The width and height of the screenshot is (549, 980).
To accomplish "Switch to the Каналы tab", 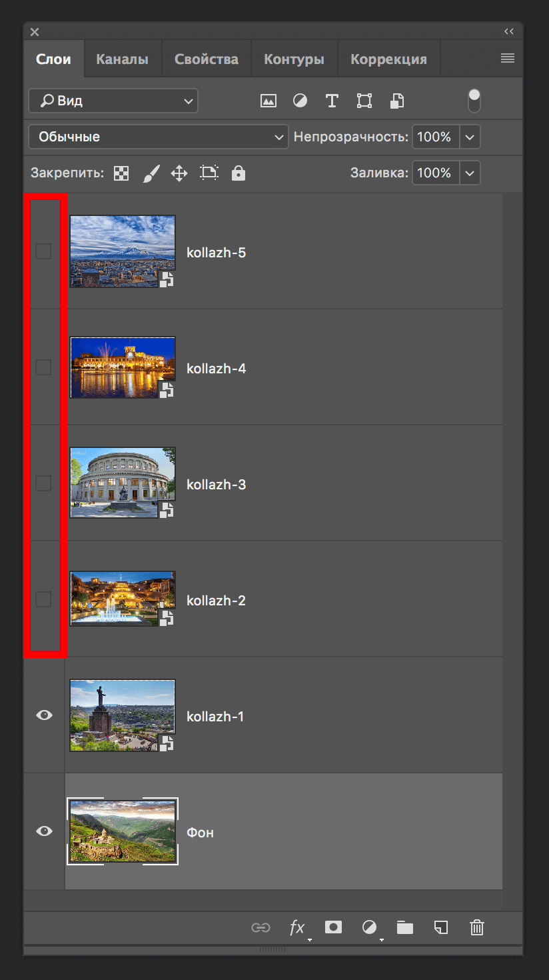I will (x=122, y=59).
